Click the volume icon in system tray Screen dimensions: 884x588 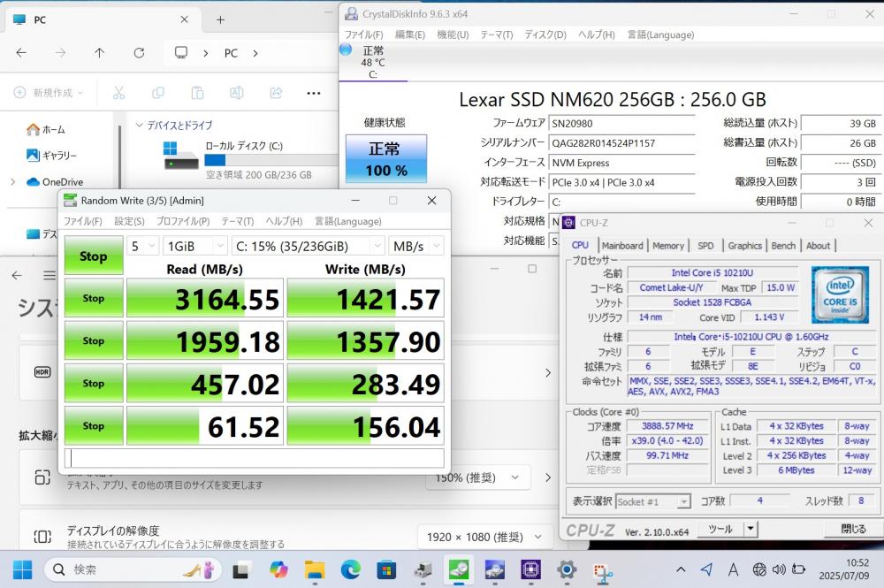[779, 569]
